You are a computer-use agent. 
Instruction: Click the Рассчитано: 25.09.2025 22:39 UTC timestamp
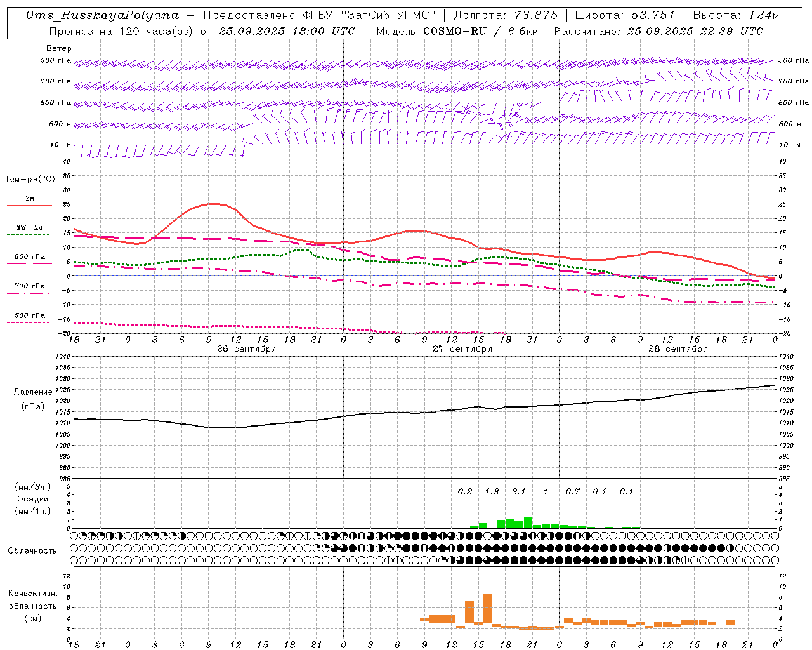(658, 31)
